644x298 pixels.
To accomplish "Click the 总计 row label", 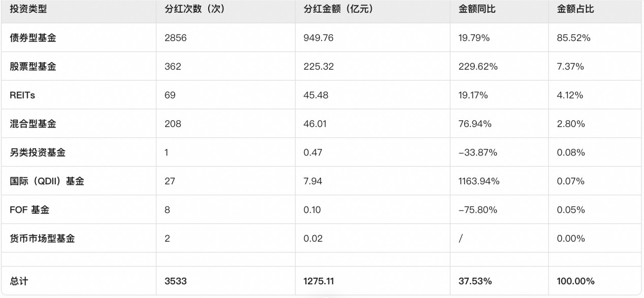I will click(19, 281).
